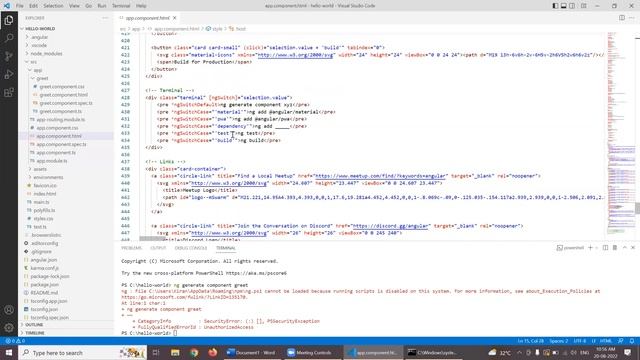Switch to the Debug Console tab
Image resolution: width=640 pixels, height=360 pixels.
tap(191, 248)
